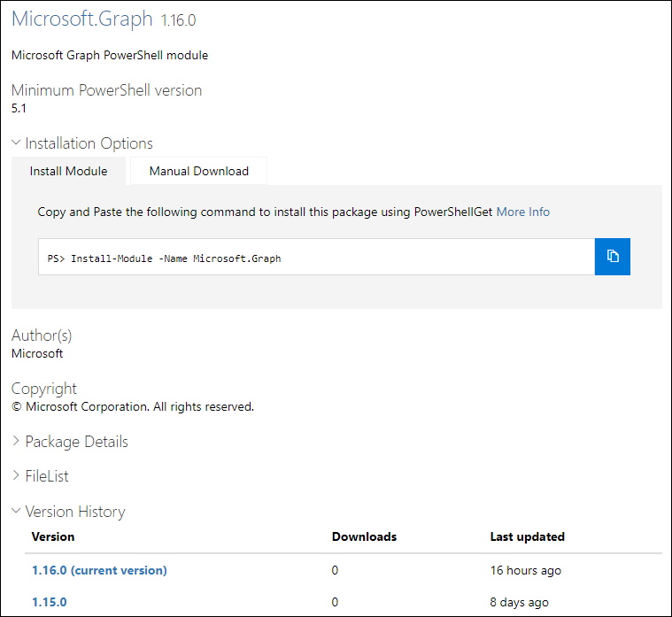Click the author name Microsoft
Screen dimensions: 672x617
[37, 353]
